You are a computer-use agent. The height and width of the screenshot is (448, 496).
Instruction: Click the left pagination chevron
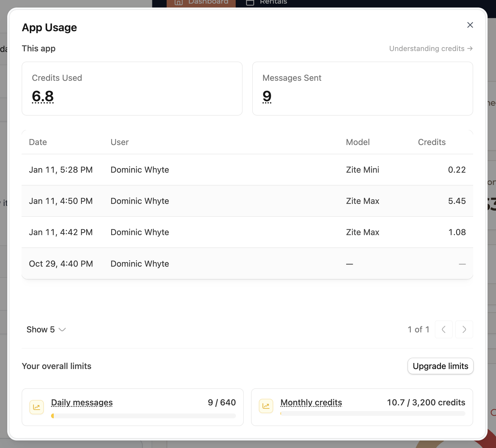444,329
